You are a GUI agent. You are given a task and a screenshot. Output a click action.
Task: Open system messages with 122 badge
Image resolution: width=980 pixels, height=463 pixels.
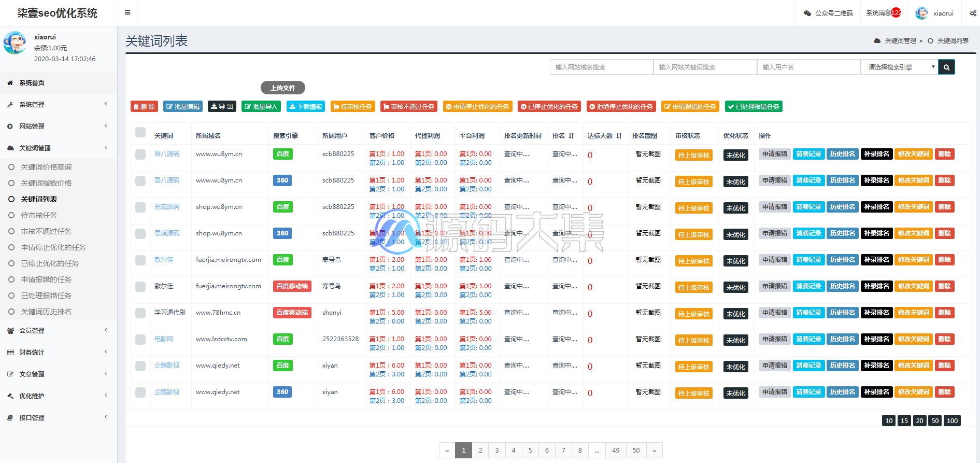tap(884, 13)
